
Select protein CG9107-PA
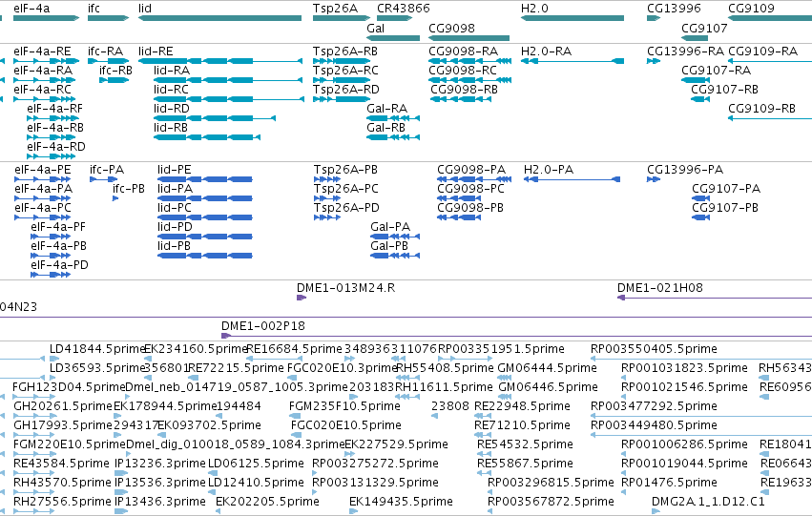pyautogui.click(x=700, y=198)
